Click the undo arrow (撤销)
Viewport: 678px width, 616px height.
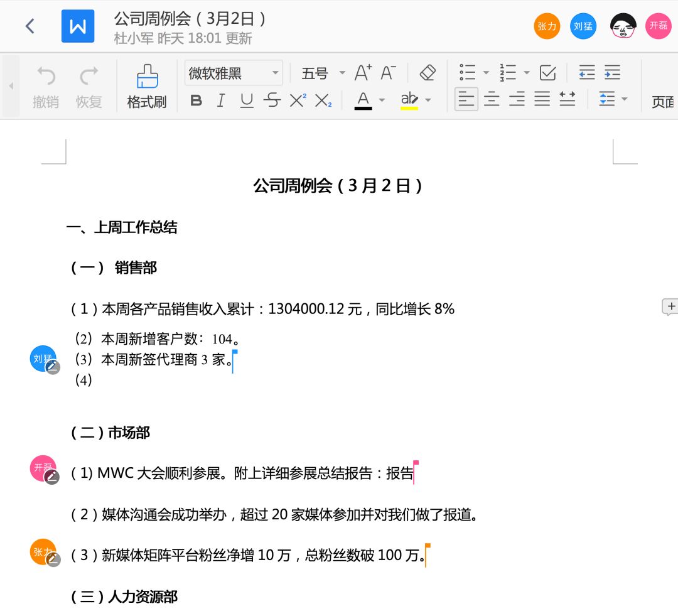pos(46,76)
